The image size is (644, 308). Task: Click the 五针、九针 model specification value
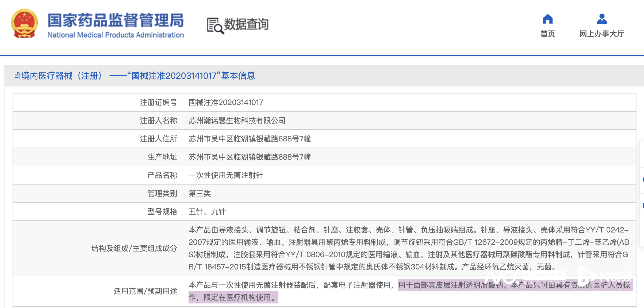coord(207,212)
